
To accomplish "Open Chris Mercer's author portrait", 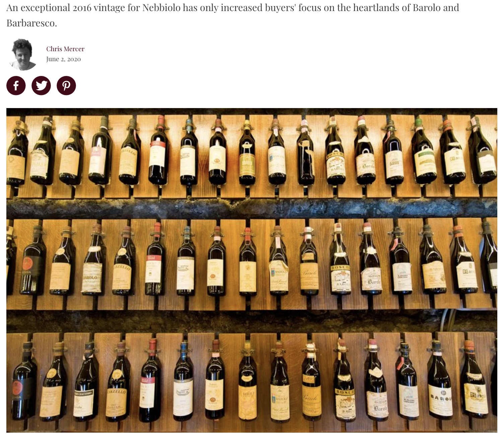I will 22,54.
